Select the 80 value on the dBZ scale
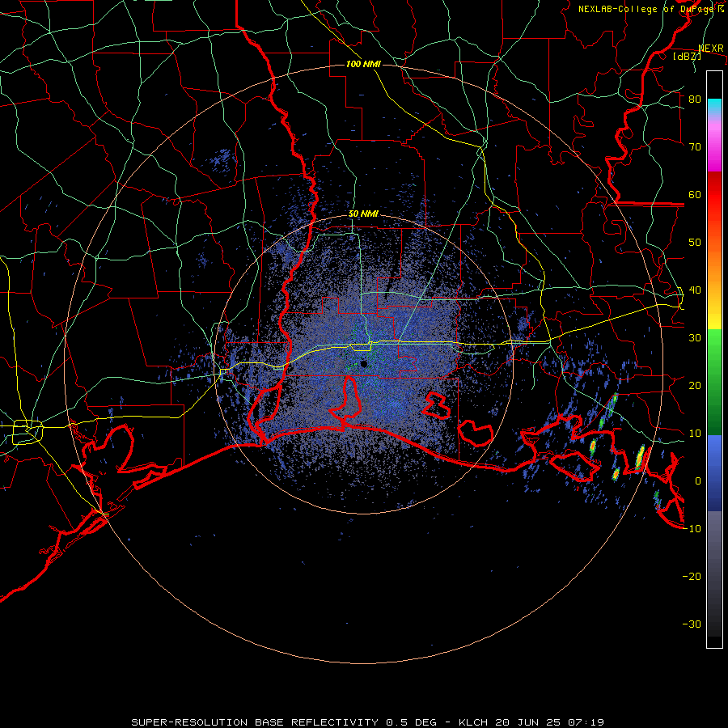 point(695,99)
